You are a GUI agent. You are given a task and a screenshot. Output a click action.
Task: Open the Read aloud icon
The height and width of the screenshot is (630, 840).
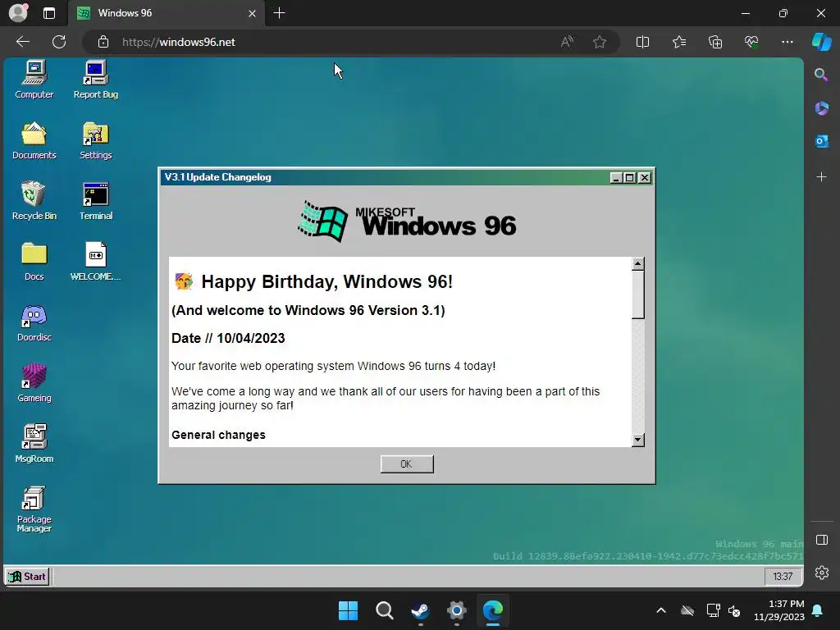point(567,42)
